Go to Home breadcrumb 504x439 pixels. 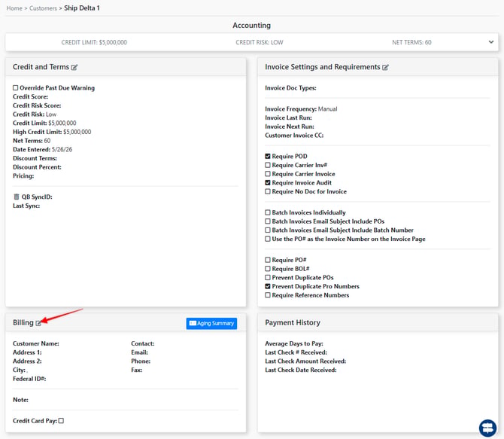(x=14, y=8)
